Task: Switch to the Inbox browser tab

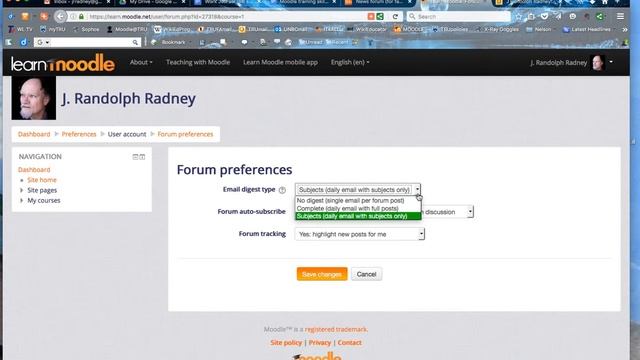Action: click(77, 2)
